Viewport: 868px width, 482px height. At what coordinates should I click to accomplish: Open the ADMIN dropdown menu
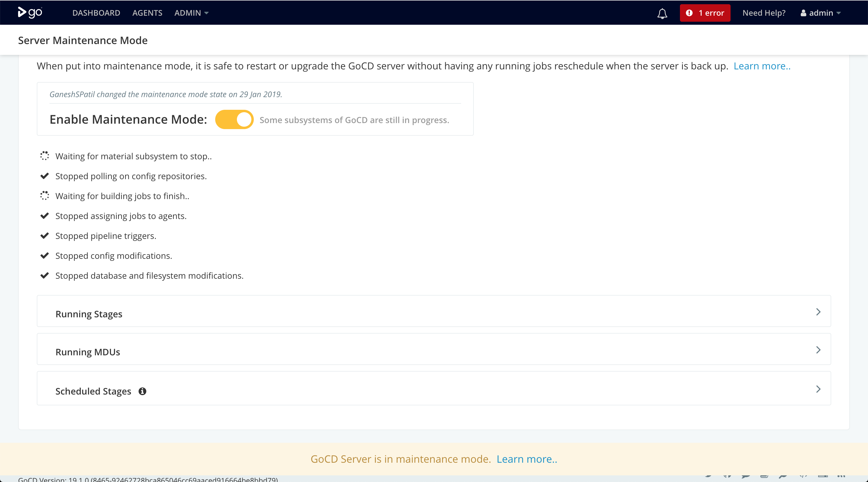click(x=191, y=13)
